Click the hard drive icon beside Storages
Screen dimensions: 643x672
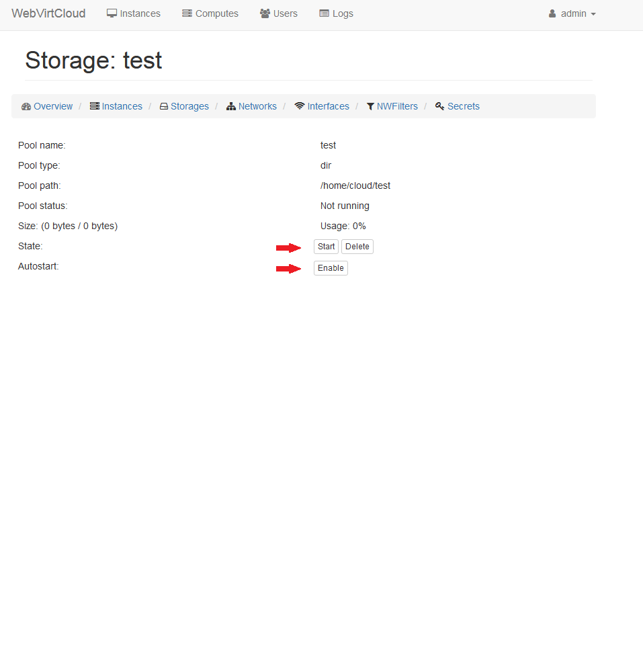click(x=163, y=106)
